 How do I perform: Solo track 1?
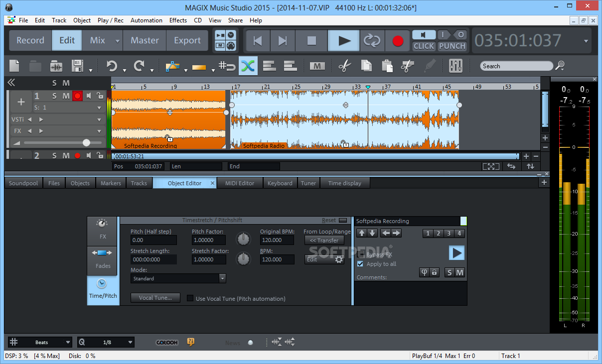pyautogui.click(x=55, y=96)
